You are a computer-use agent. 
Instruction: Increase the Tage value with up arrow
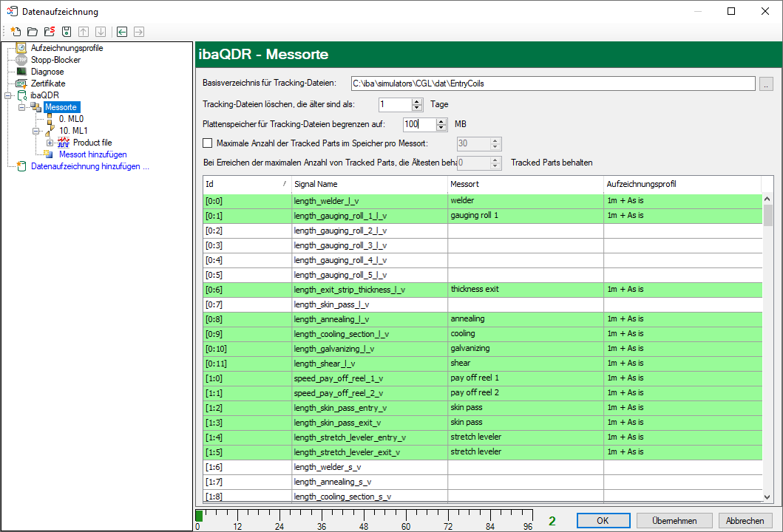pos(417,102)
